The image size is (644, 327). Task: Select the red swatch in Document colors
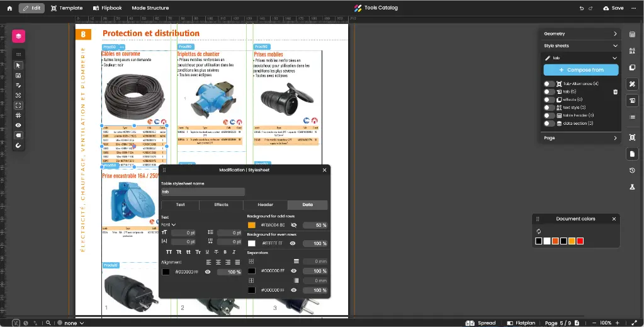(x=580, y=241)
